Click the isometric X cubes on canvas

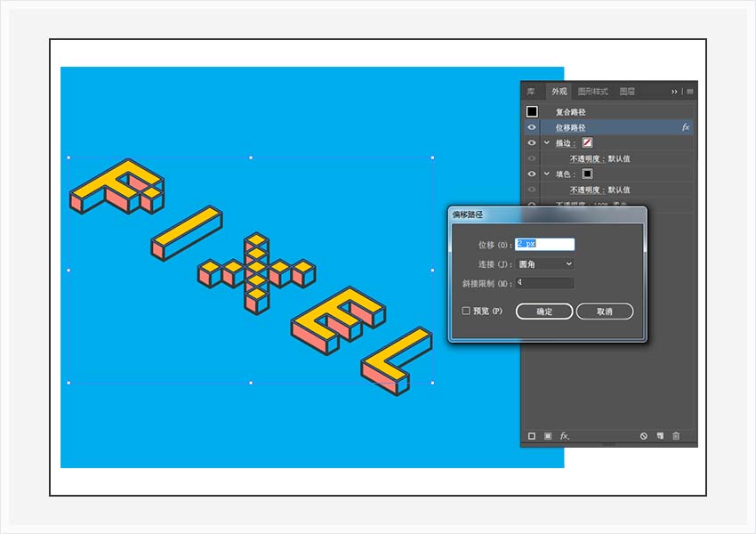256,273
